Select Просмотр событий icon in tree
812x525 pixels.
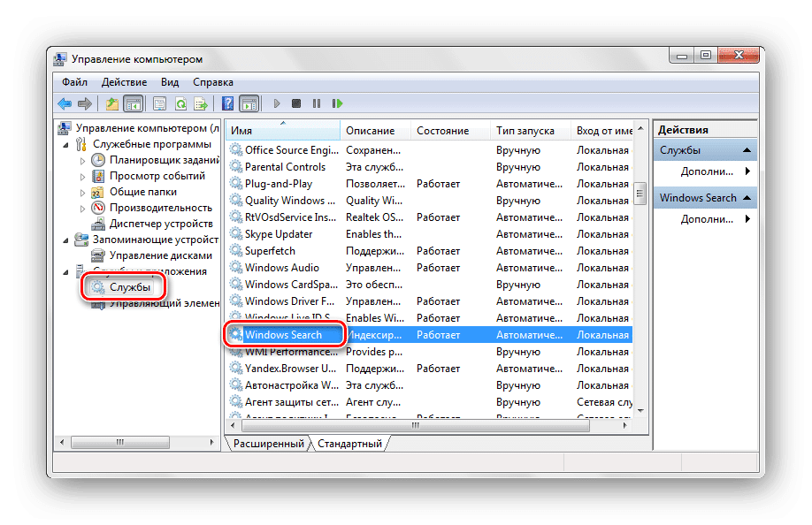98,177
